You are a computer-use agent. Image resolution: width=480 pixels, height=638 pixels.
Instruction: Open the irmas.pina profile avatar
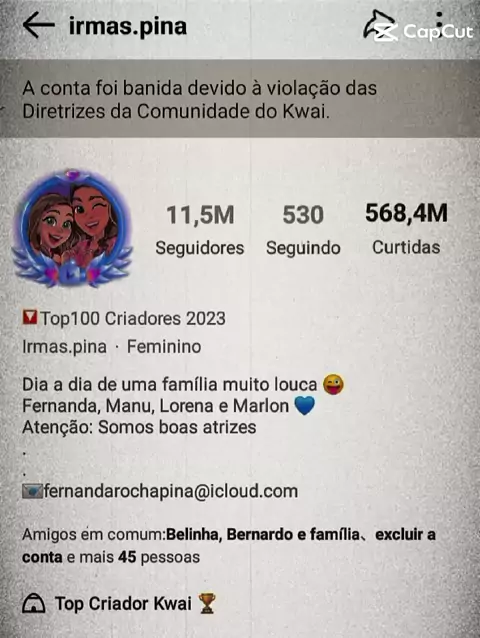point(72,229)
